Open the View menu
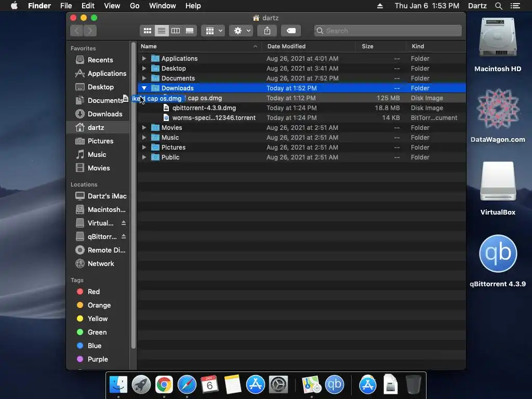The height and width of the screenshot is (399, 532). point(112,6)
